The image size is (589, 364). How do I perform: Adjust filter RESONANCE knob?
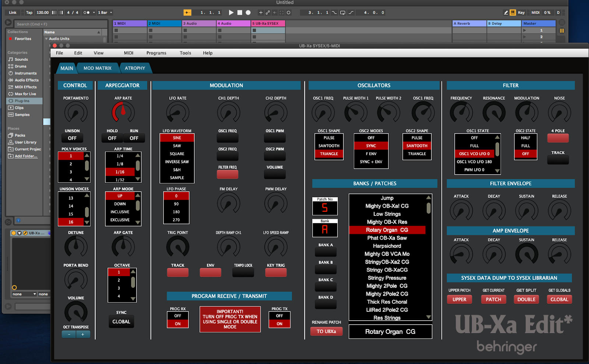point(494,112)
